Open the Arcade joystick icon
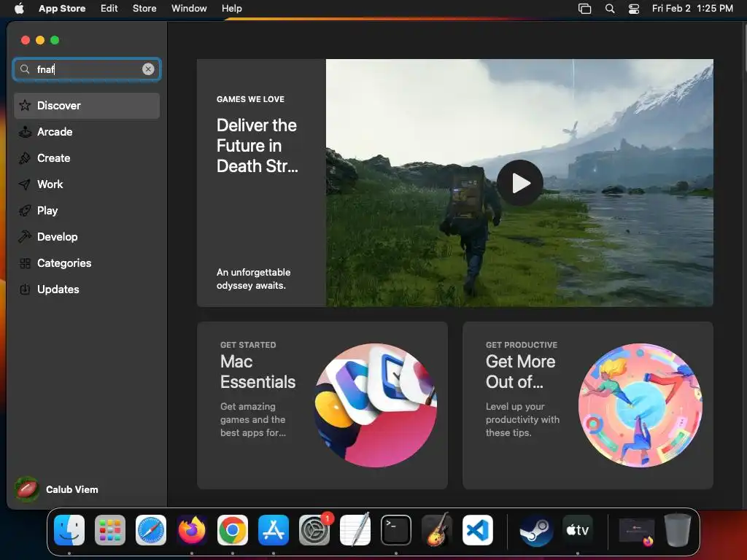The height and width of the screenshot is (560, 747). pyautogui.click(x=25, y=132)
